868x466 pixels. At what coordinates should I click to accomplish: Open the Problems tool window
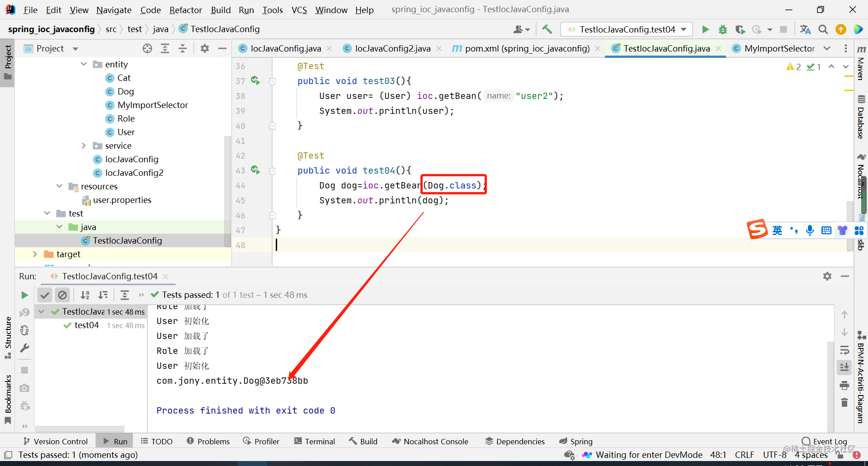coord(208,441)
